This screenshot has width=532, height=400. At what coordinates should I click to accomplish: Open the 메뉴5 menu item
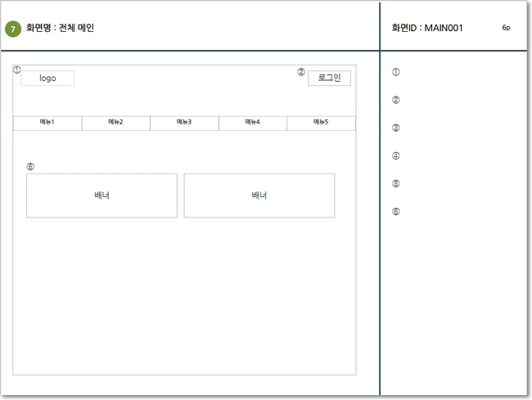pos(322,123)
